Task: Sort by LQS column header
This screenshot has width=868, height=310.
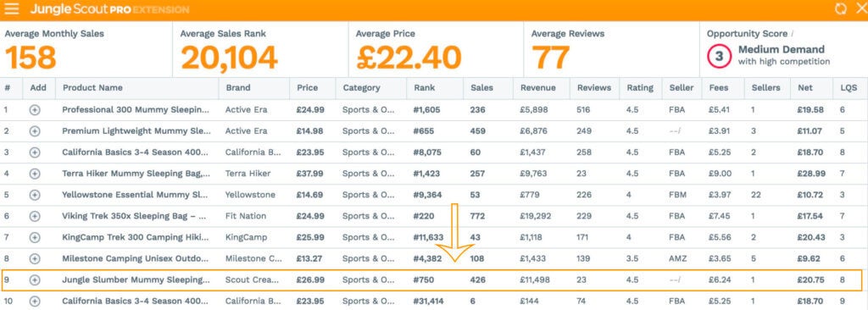Action: [x=848, y=87]
